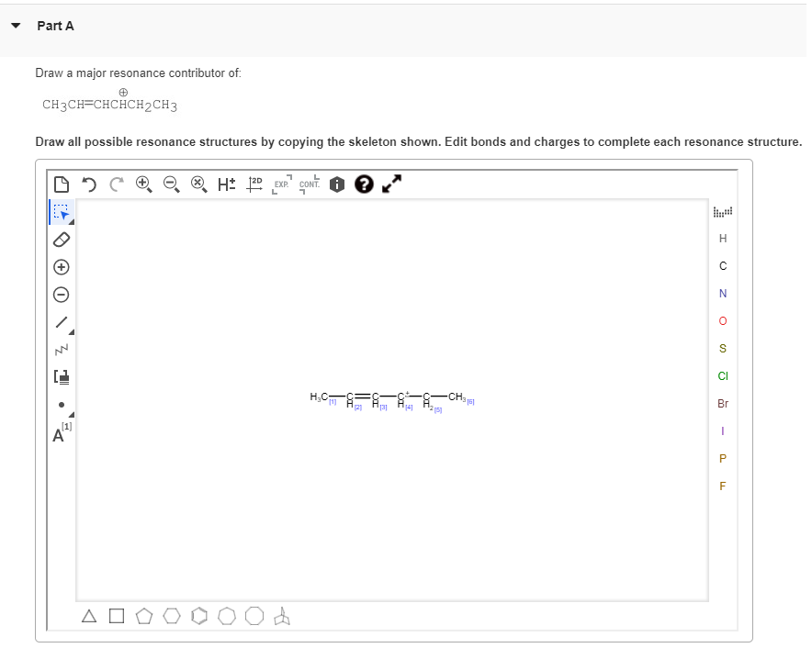Select the increase charge tool
812x648 pixels.
(x=61, y=267)
